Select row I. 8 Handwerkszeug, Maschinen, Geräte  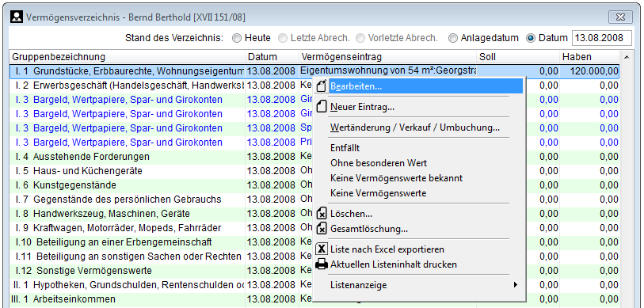(x=314, y=214)
